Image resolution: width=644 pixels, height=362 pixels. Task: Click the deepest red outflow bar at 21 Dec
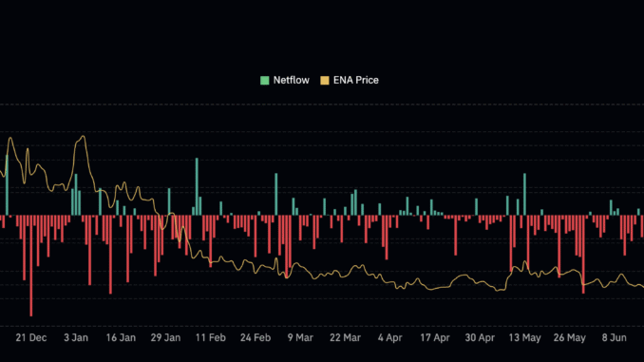point(31,266)
